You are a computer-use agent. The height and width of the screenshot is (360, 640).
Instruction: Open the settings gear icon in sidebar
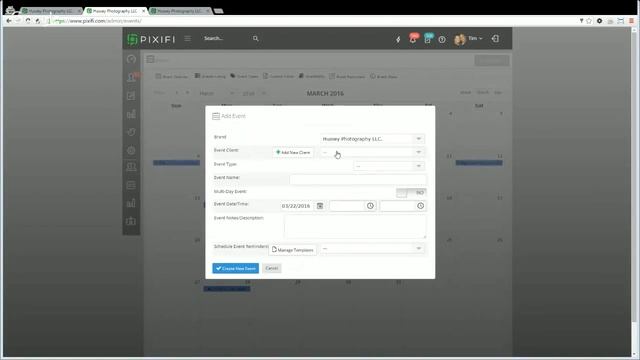(131, 150)
